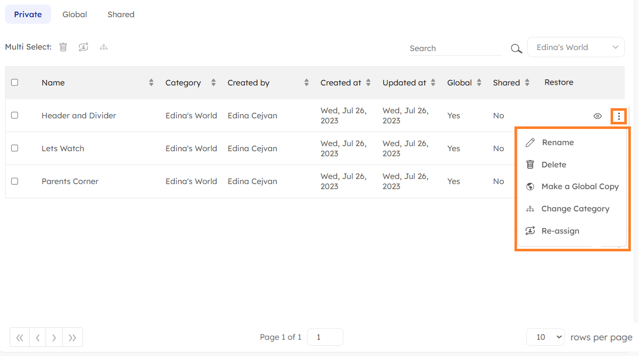Screen dimensions: 644x356
Task: Go to previous page arrow
Action: [x=37, y=337]
